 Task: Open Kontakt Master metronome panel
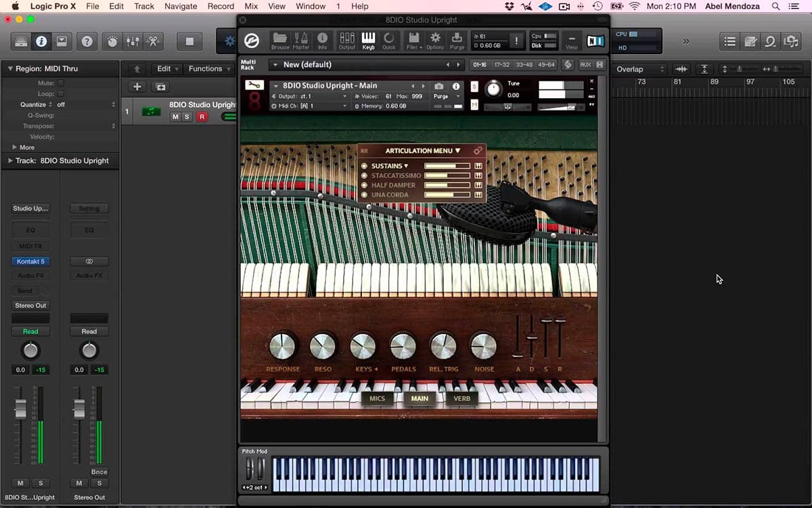tap(301, 41)
